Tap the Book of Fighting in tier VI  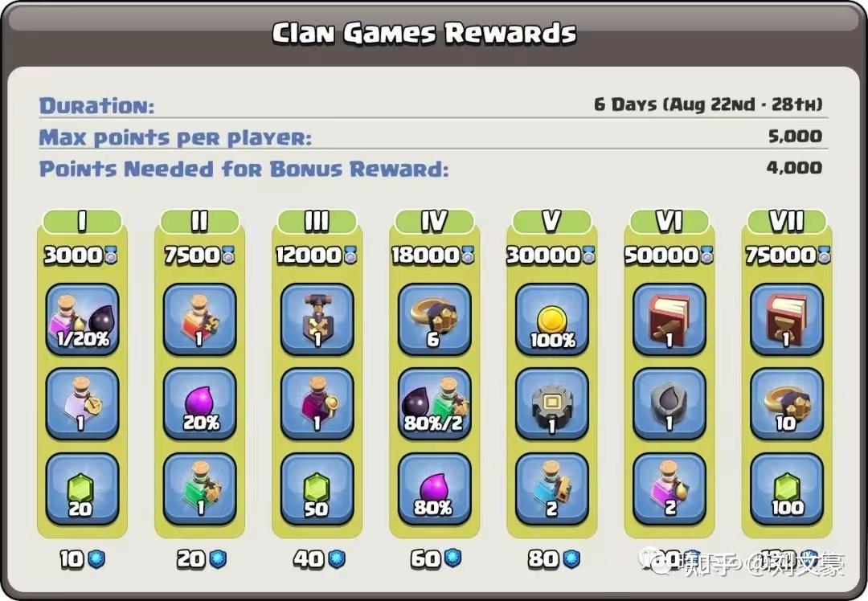pyautogui.click(x=669, y=320)
